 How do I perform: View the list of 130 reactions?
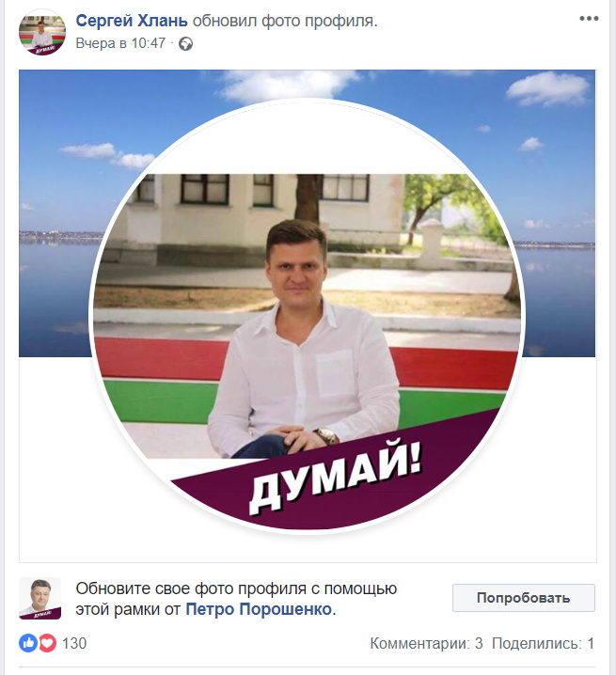coord(74,644)
